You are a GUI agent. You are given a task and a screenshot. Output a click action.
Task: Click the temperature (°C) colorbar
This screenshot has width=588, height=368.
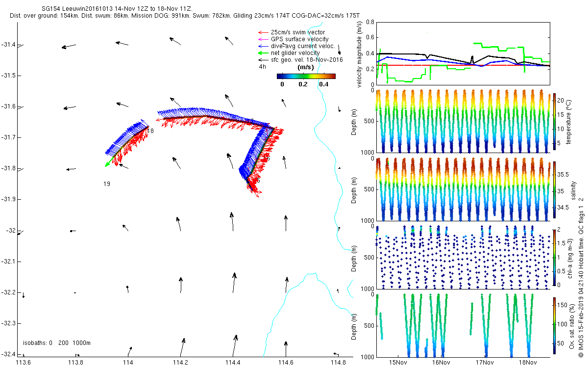point(554,122)
